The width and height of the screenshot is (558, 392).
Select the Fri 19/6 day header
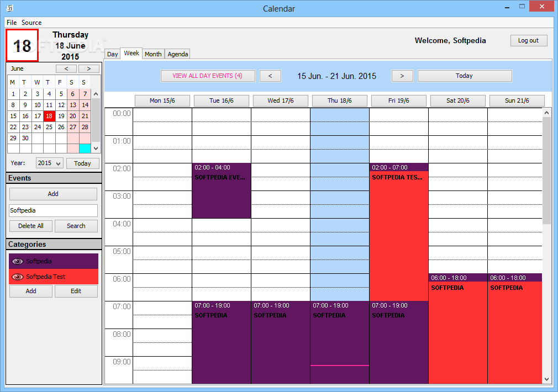click(398, 100)
